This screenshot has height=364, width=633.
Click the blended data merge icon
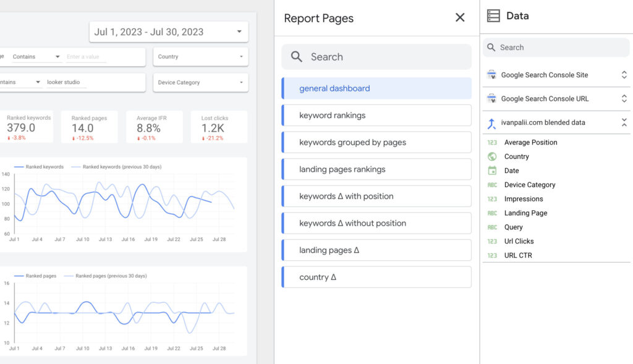coord(491,123)
